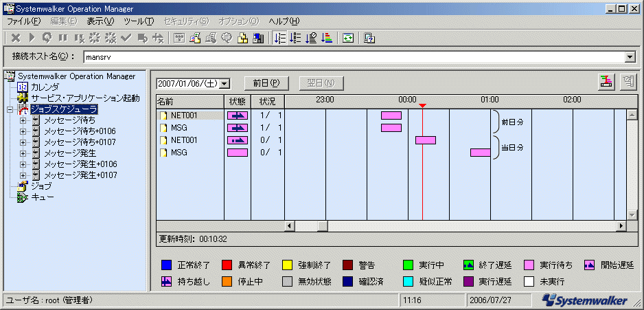Sort alphabetically ABC toolbar icon
The width and height of the screenshot is (644, 310).
[295, 38]
